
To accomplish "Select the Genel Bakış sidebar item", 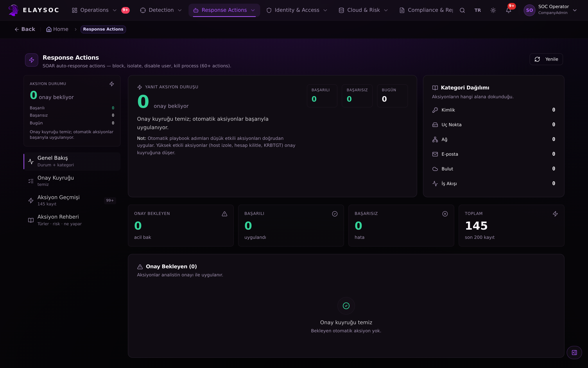I will 72,161.
